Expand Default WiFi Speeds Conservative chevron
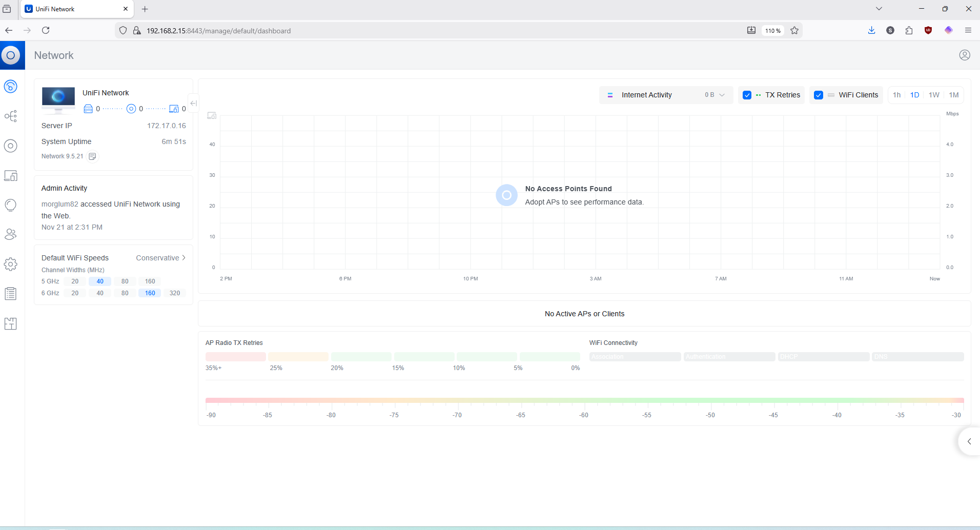 click(183, 258)
